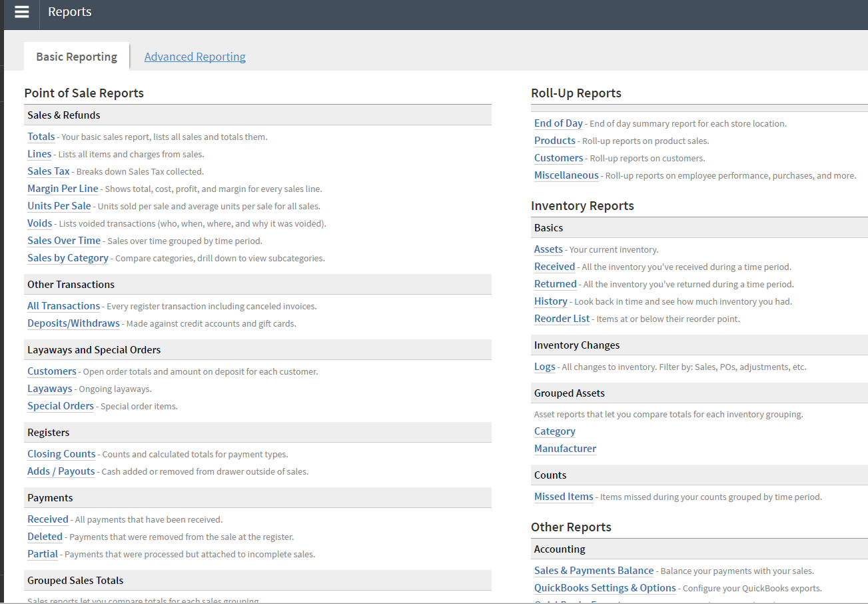Click the Inventory Reports heading
Image resolution: width=868 pixels, height=604 pixels.
coord(582,206)
